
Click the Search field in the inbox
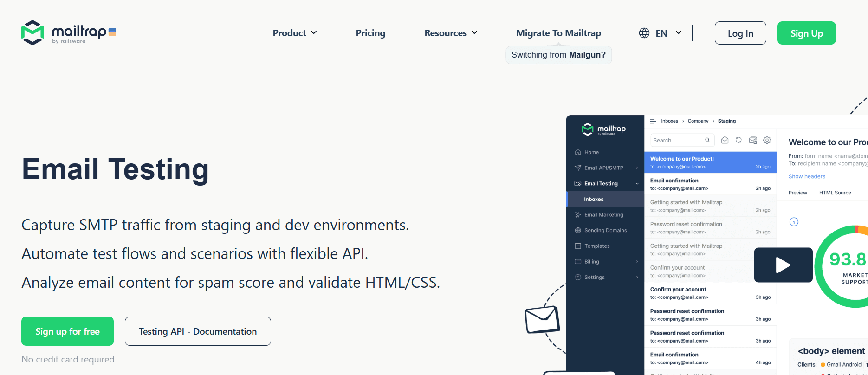coord(682,140)
